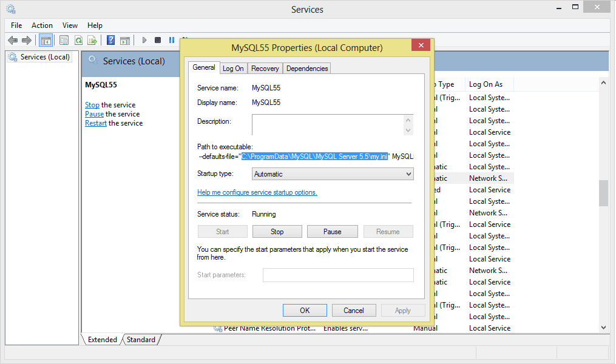616x364 pixels.
Task: Switch to the Dependencies tab
Action: tap(307, 69)
